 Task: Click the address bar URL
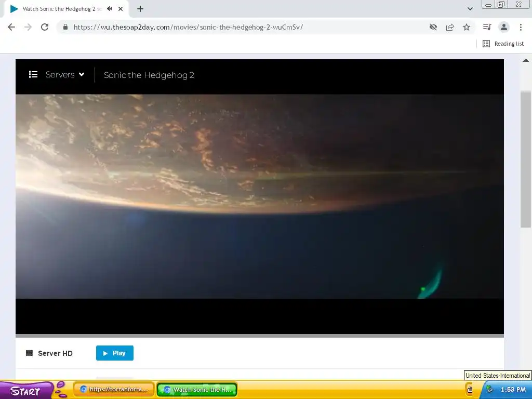(x=188, y=27)
